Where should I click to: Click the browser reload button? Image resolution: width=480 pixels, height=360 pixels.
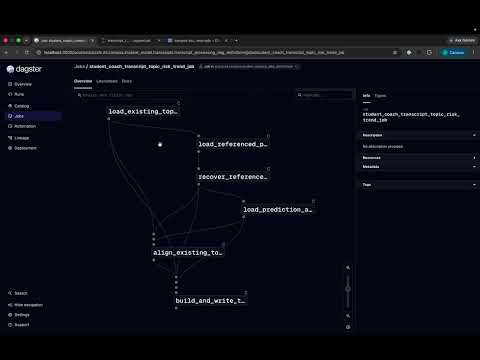click(27, 53)
